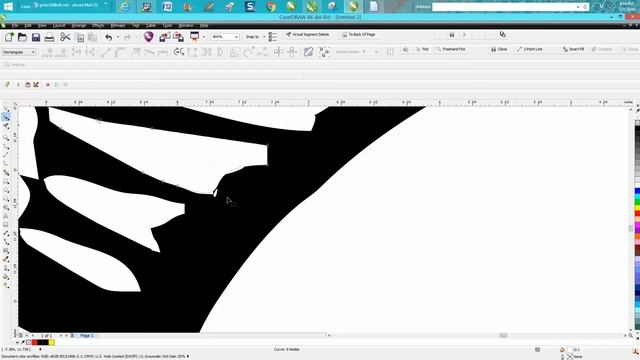Open the Arrange menu
Image resolution: width=640 pixels, height=360 pixels.
pyautogui.click(x=78, y=26)
